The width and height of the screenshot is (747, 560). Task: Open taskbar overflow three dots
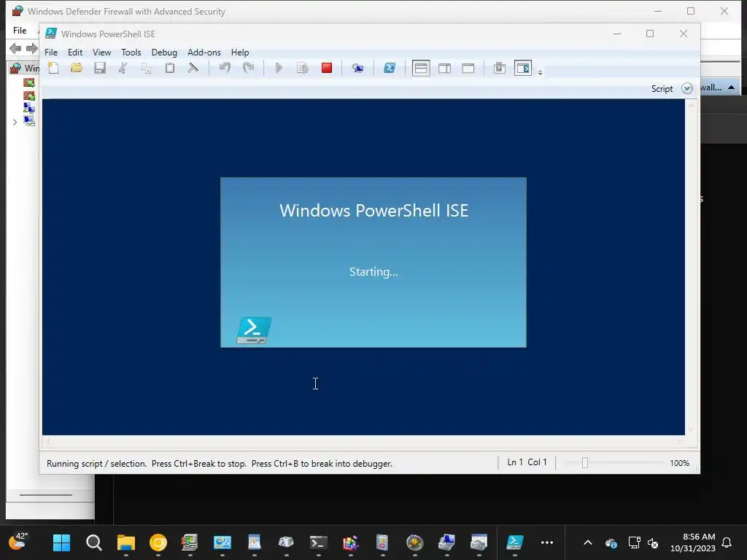(x=547, y=542)
